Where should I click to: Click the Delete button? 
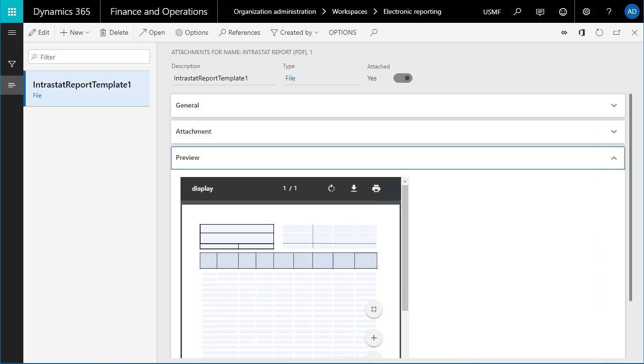114,32
